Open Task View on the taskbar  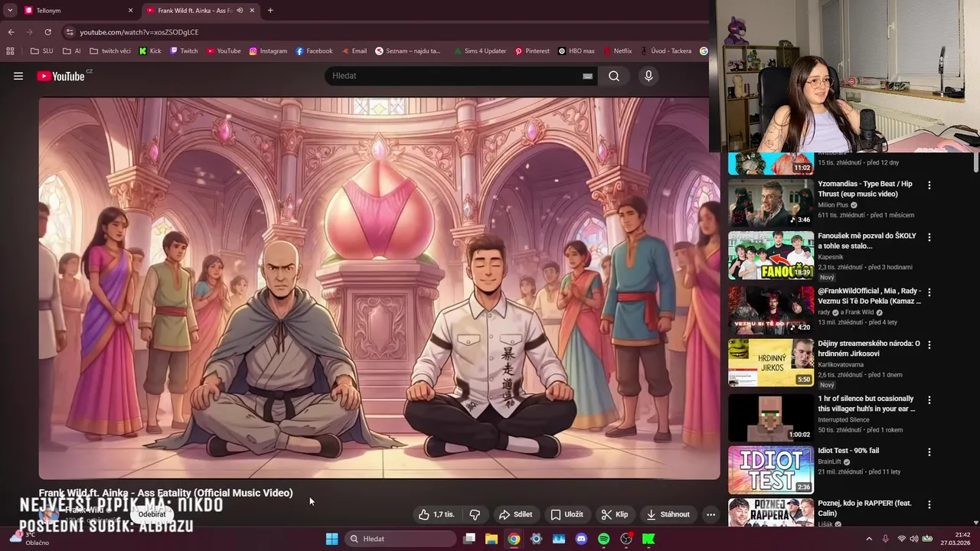pos(469,539)
